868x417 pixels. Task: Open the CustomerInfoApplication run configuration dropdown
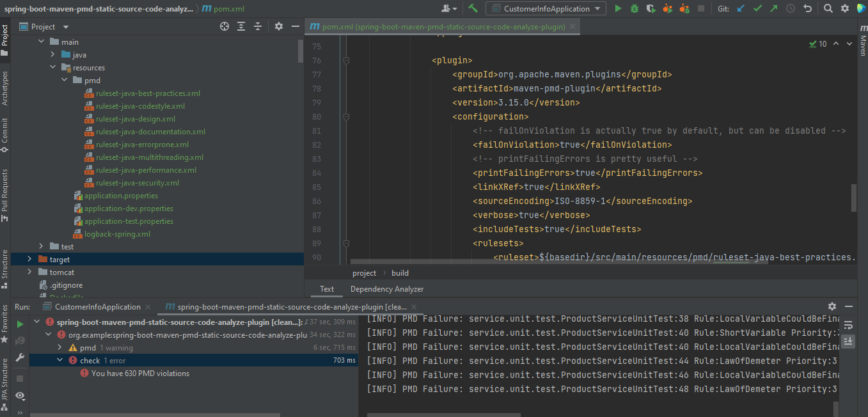(x=546, y=8)
